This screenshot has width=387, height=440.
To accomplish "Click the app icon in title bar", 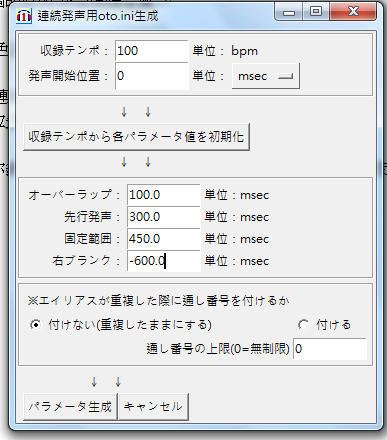I will (x=24, y=16).
